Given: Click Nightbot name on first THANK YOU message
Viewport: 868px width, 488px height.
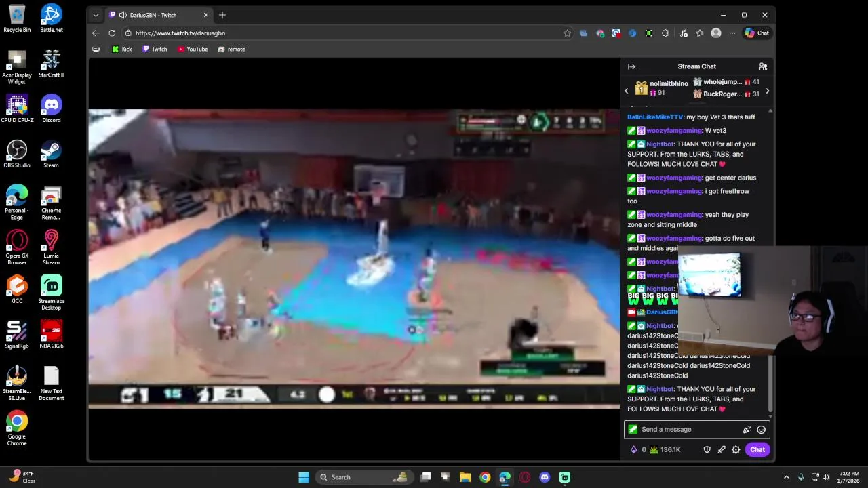Looking at the screenshot, I should tap(660, 144).
